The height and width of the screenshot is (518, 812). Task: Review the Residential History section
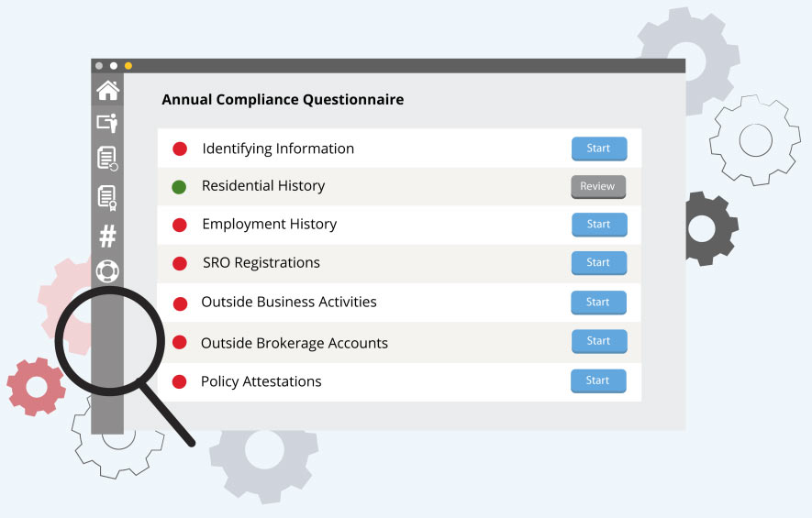click(598, 187)
